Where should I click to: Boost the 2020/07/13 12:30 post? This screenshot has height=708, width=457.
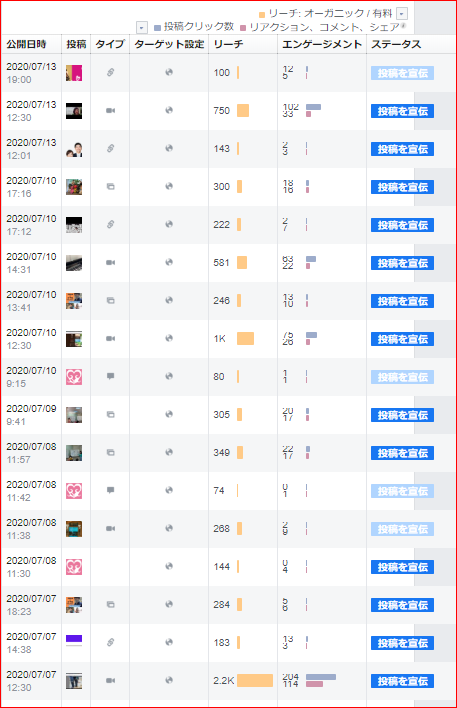tap(402, 111)
